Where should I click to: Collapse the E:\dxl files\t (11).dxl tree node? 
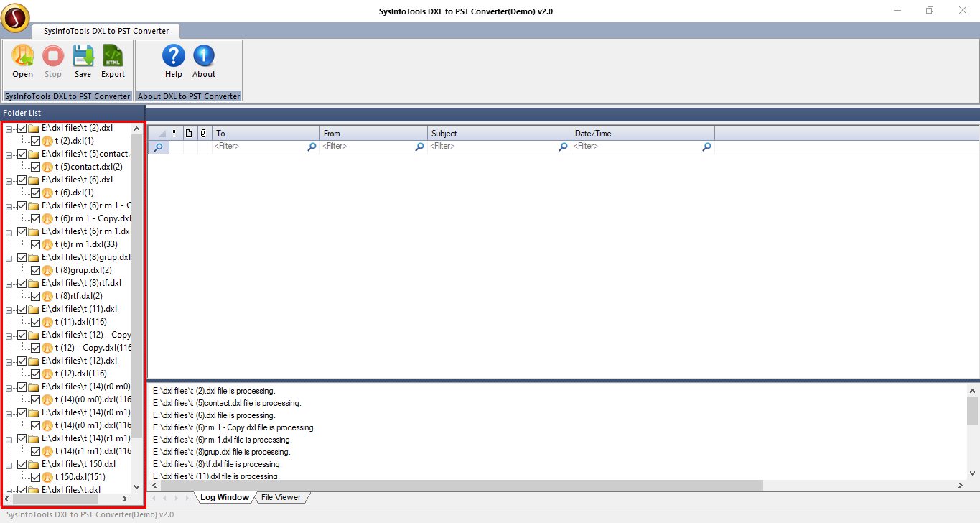pos(9,310)
